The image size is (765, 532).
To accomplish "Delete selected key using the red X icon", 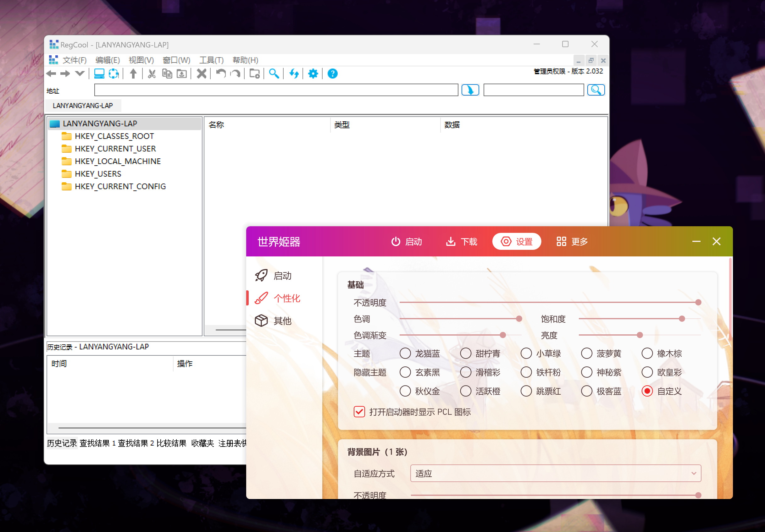I will coord(201,74).
